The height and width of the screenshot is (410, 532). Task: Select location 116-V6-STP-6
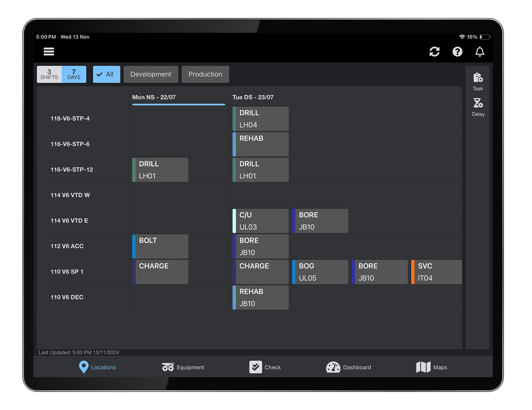point(70,144)
